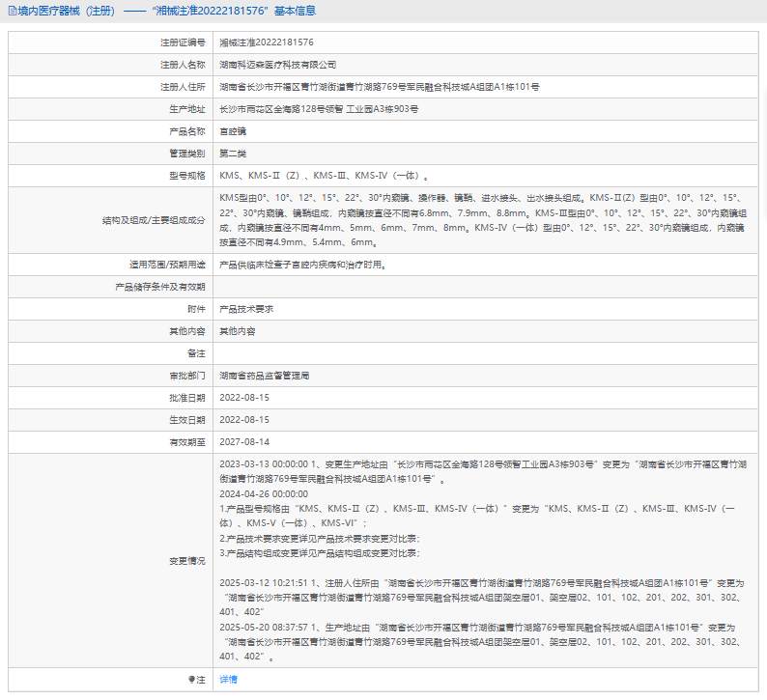Select approving authority 湖南省药品监督管理局
This screenshot has width=767, height=700.
click(264, 376)
